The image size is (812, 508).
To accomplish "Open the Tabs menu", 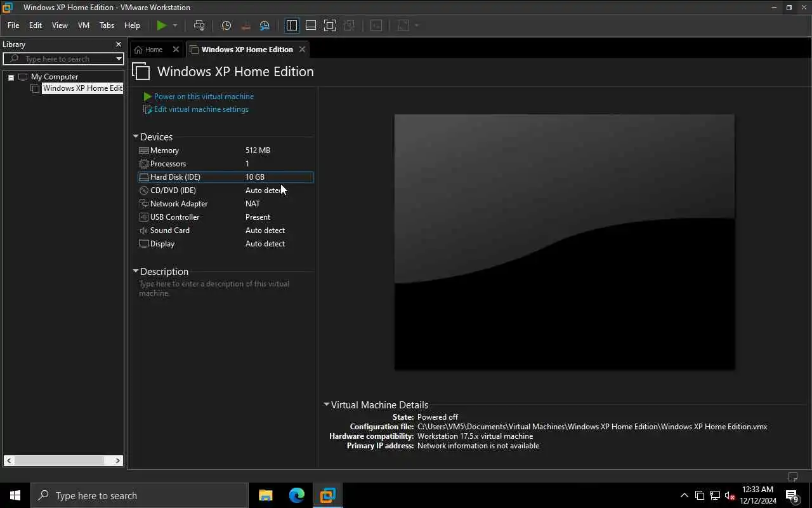I will [107, 25].
